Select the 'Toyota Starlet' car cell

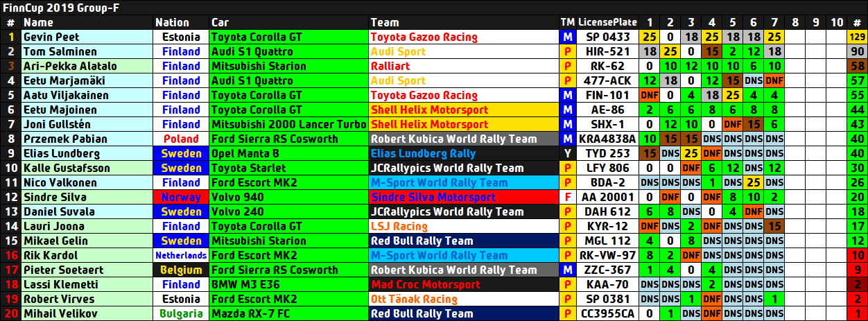(x=288, y=168)
